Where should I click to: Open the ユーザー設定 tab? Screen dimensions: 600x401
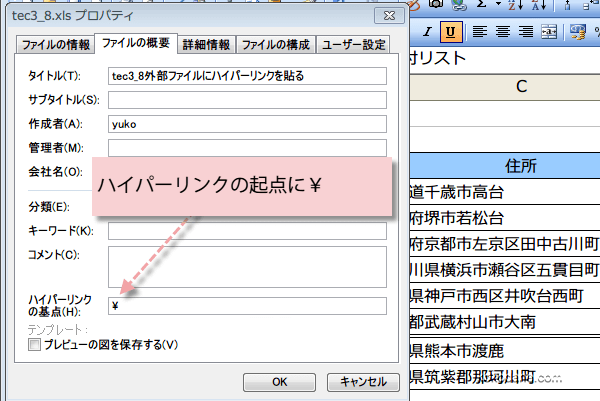tap(353, 45)
